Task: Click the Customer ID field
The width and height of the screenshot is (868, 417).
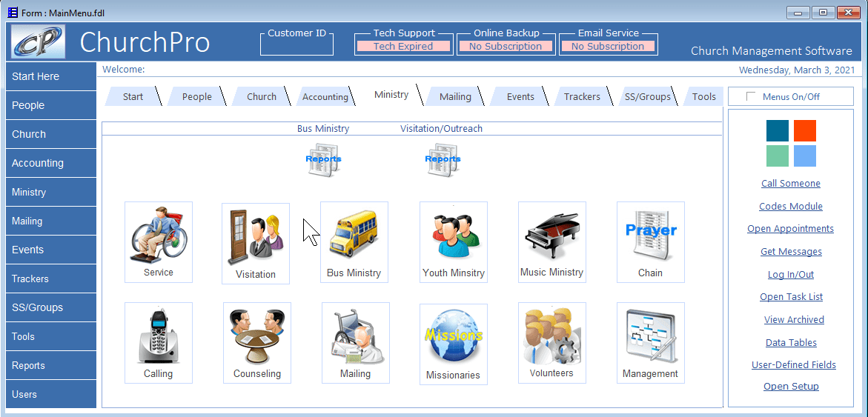Action: pyautogui.click(x=296, y=44)
